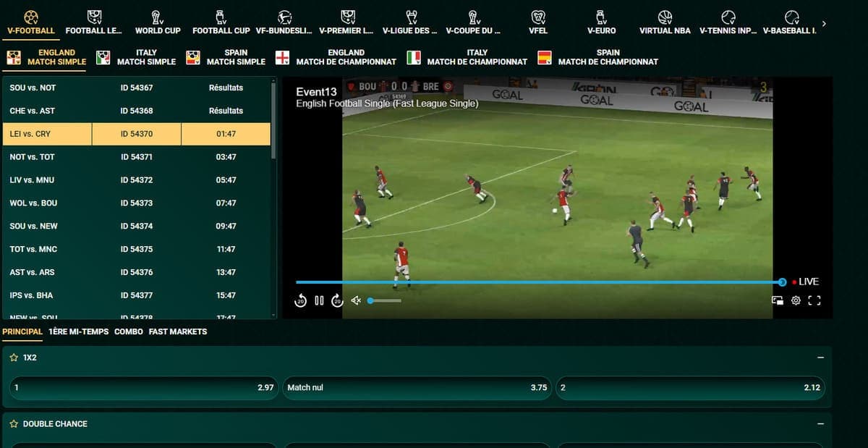868x448 pixels.
Task: Unmute the video player audio
Action: point(356,300)
